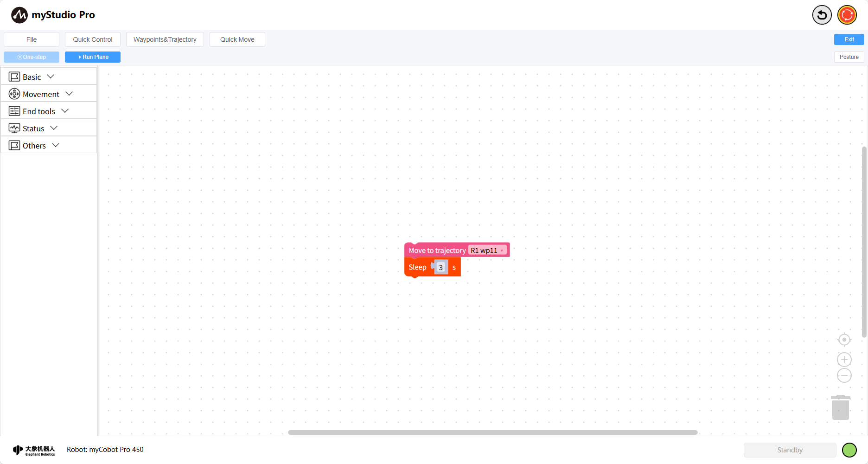Click the undo/return arrow icon in header

point(822,15)
